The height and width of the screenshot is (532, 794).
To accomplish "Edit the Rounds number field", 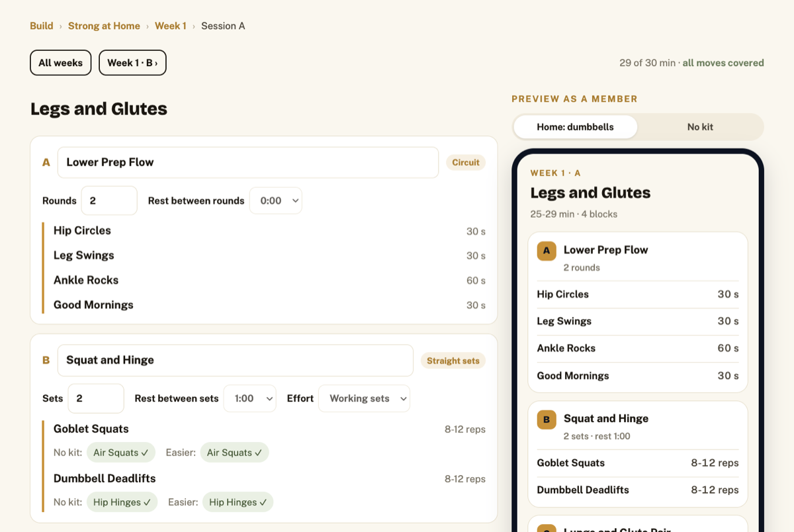I will [x=109, y=200].
